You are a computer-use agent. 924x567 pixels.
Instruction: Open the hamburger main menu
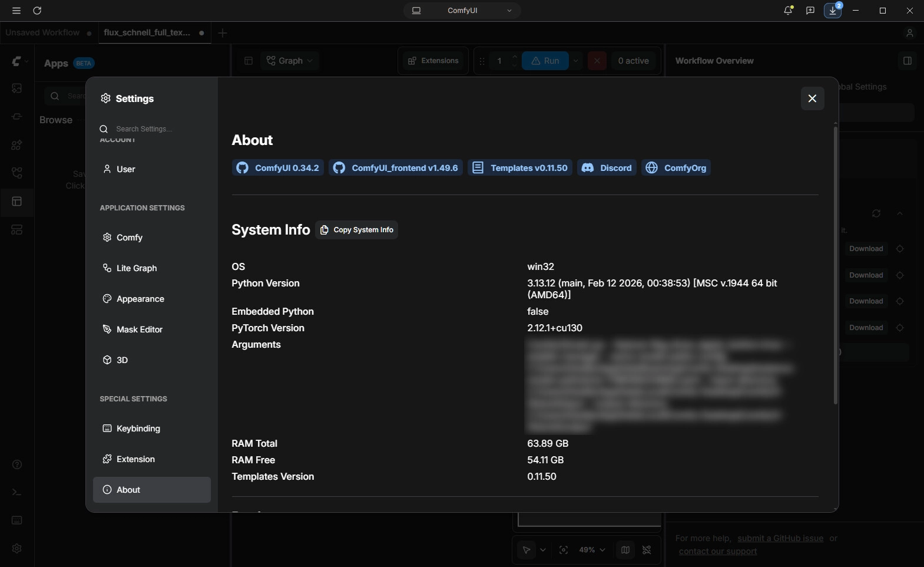click(16, 11)
